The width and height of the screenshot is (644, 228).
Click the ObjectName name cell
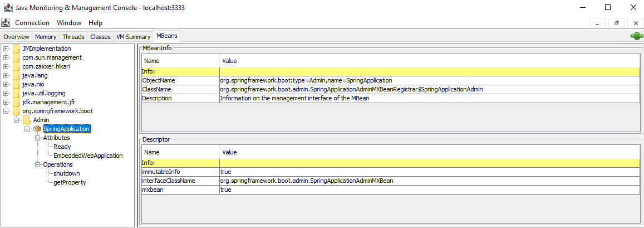180,80
